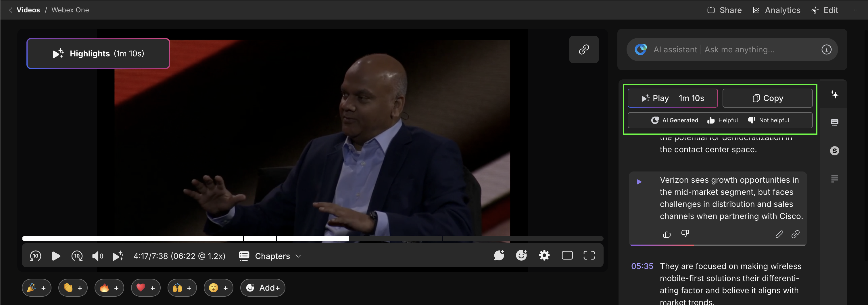Switch to chapters sidebar tab

point(834,123)
